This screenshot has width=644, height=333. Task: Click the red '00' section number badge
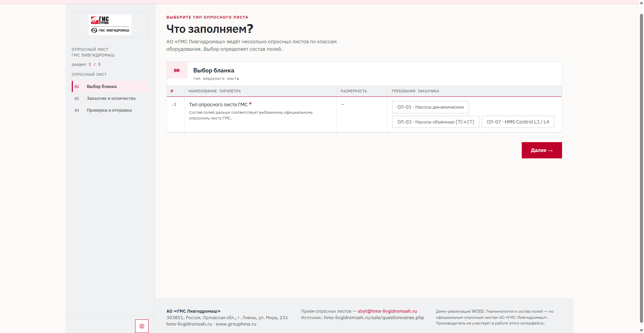tap(177, 70)
